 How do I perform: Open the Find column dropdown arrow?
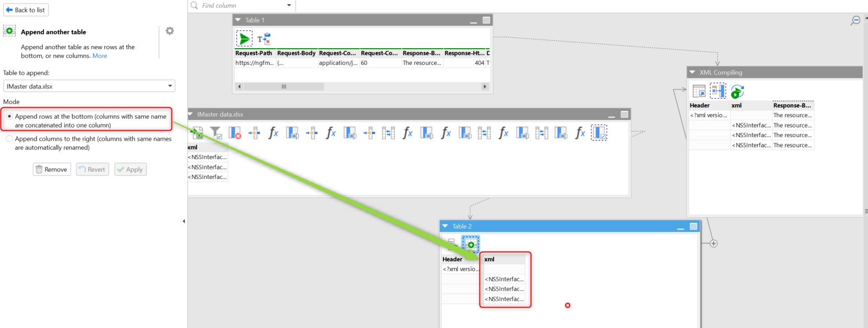click(x=289, y=5)
